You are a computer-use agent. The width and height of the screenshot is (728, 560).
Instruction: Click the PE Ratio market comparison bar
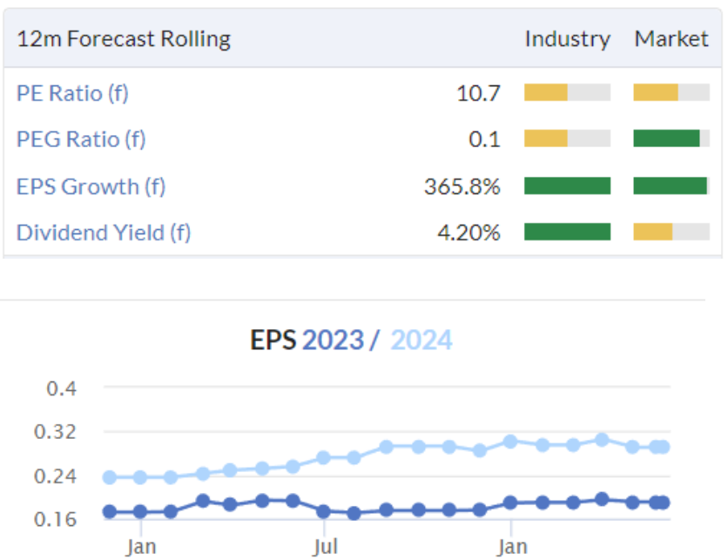[x=671, y=92]
